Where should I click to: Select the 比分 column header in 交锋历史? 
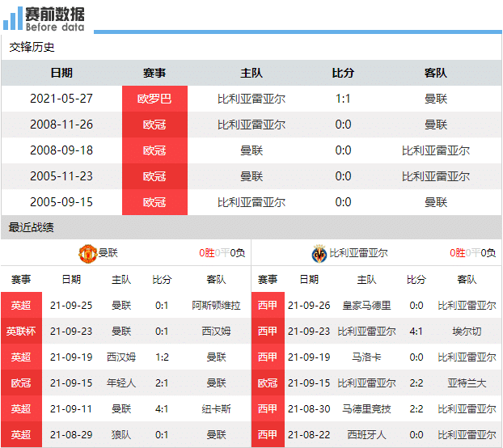click(x=343, y=73)
